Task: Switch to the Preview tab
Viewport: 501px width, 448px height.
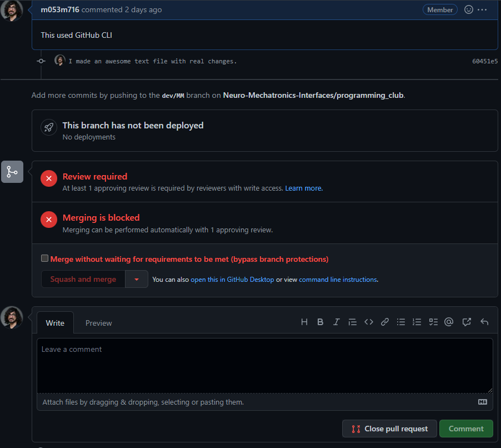Action: point(98,323)
